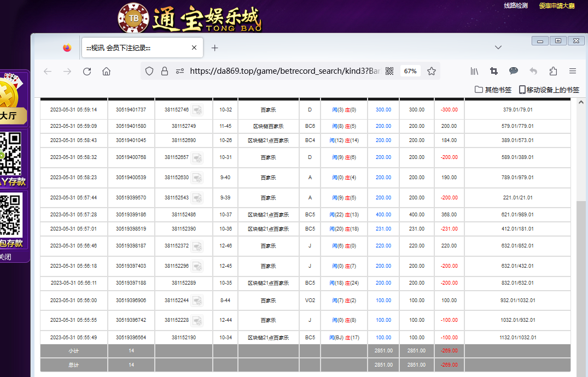This screenshot has width=588, height=377.
Task: Click the 优惠申请大厅 link
Action: pyautogui.click(x=556, y=6)
